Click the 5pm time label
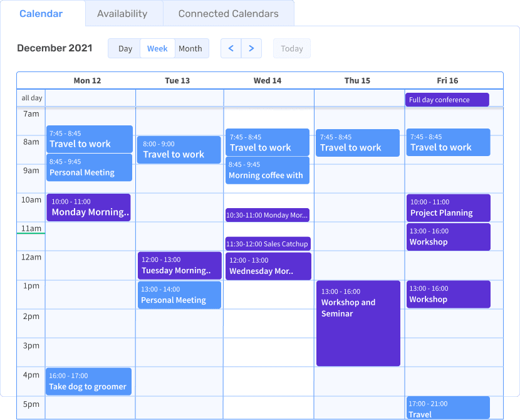The image size is (520, 420). click(x=31, y=404)
